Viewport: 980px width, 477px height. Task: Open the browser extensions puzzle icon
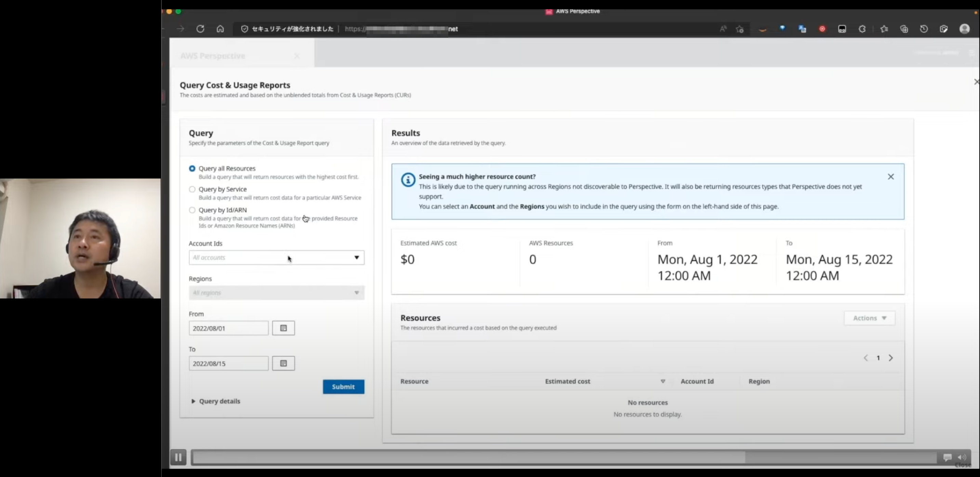coord(862,29)
